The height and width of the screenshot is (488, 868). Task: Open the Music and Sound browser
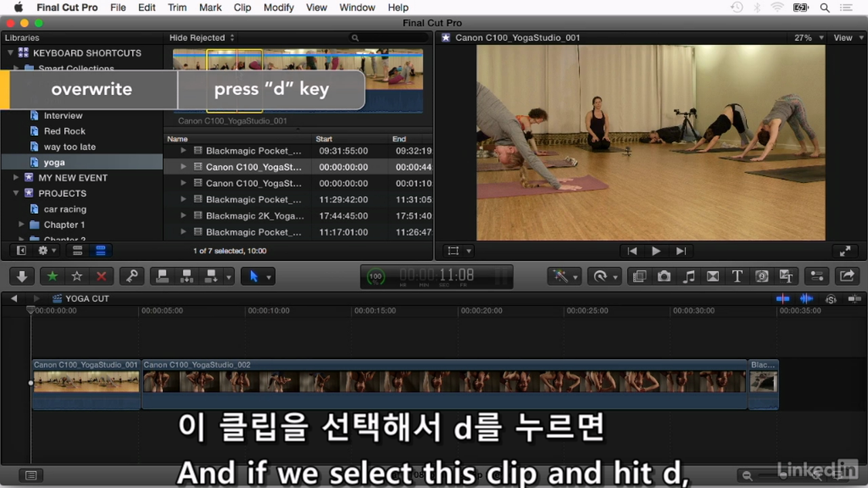(688, 277)
